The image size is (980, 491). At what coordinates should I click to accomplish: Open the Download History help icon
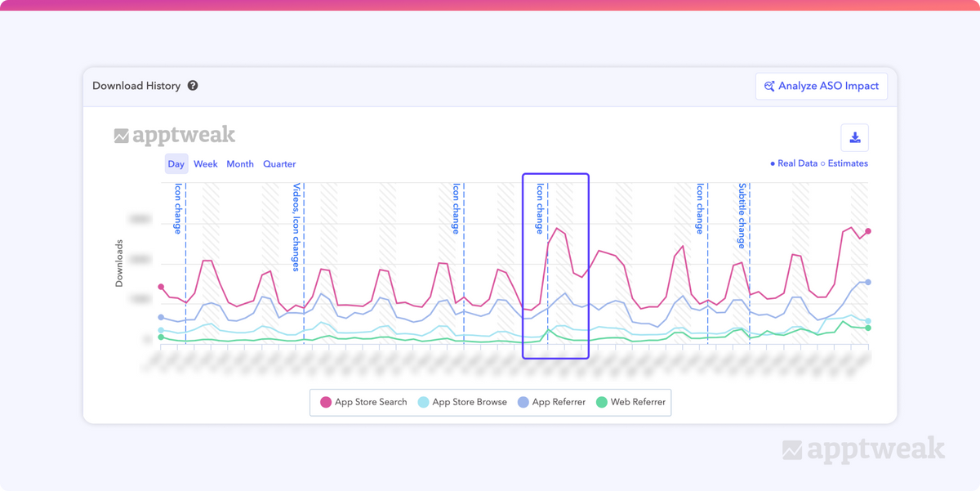(x=193, y=86)
